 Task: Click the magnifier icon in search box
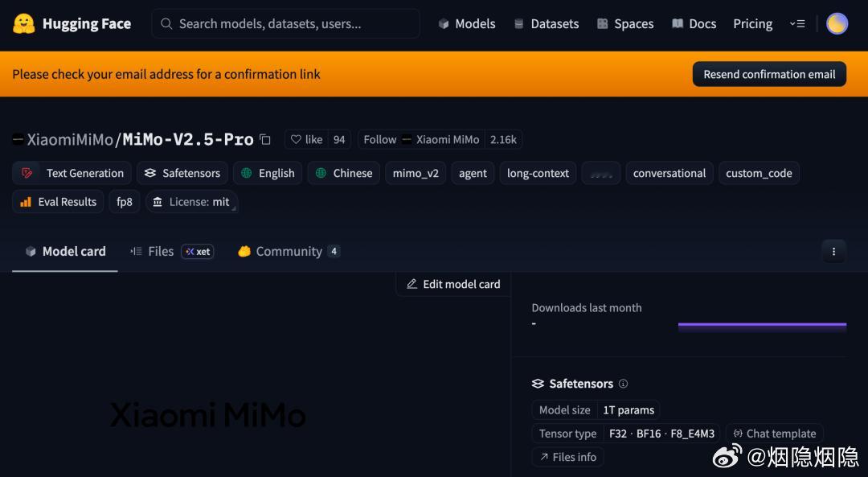coord(166,24)
